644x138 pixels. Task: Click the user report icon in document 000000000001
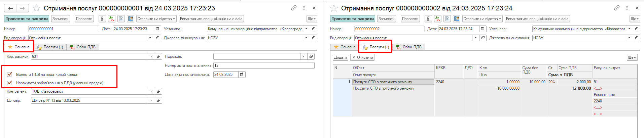coord(131,19)
